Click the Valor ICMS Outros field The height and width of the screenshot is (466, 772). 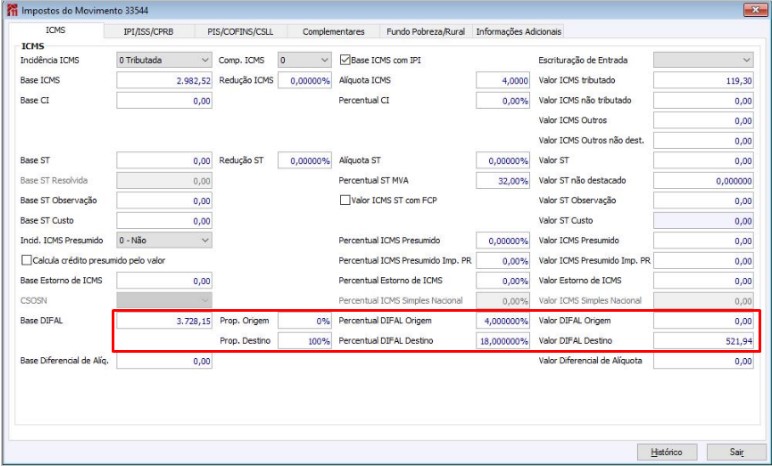coord(703,121)
